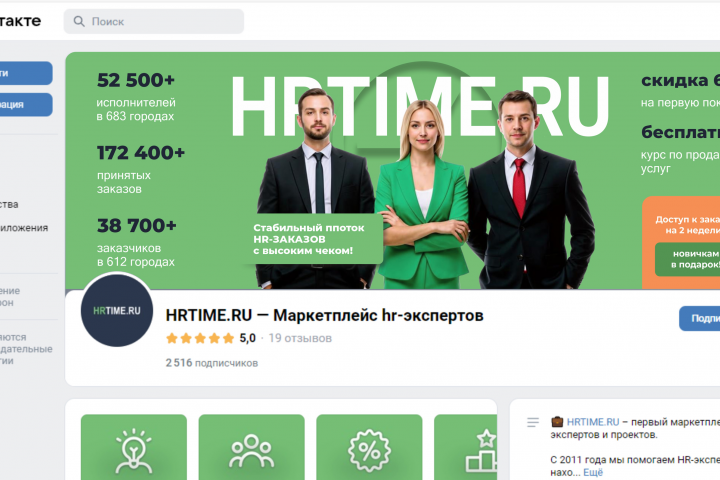This screenshot has height=480, width=720.
Task: Open the podium with star tile
Action: pos(466,447)
